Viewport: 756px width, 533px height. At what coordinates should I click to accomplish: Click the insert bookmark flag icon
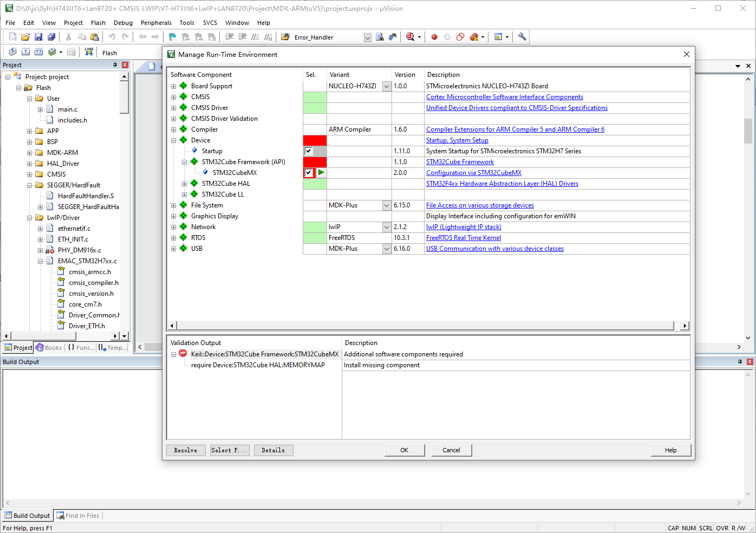(x=172, y=37)
